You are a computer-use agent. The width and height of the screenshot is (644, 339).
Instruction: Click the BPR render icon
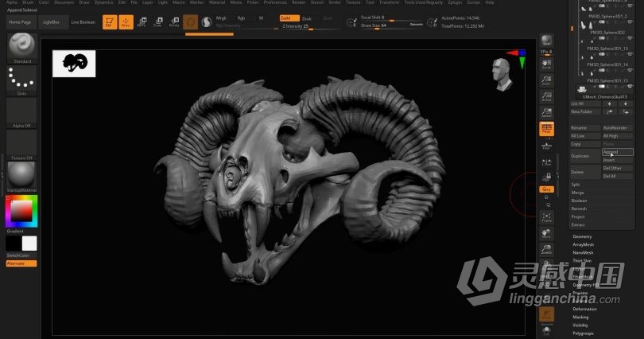point(546,41)
